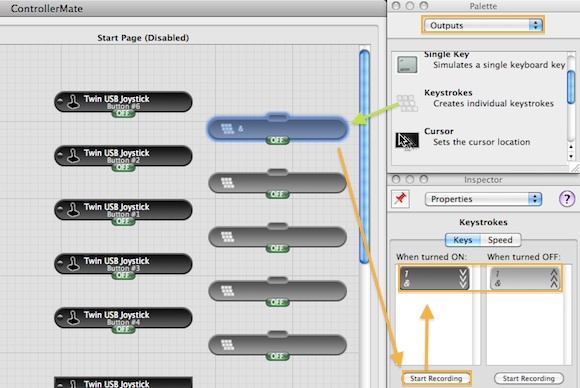Select the Twin USB Joystick Button #1 block
This screenshot has width=580, height=388.
[123, 210]
